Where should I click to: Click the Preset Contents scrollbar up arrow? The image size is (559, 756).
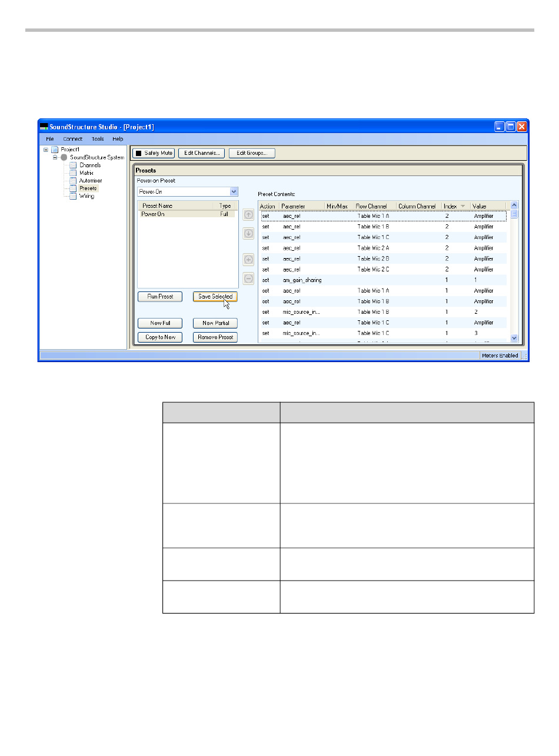(514, 205)
